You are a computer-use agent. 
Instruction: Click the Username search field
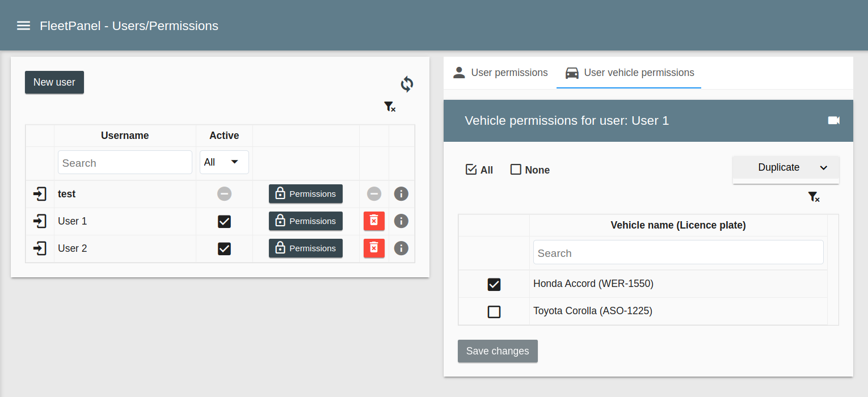[125, 163]
